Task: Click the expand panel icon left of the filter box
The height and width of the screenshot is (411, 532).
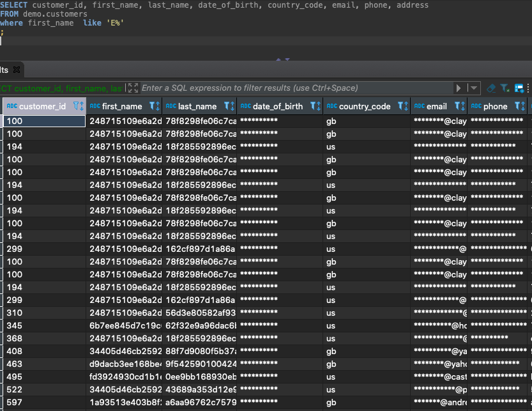Action: [x=133, y=88]
